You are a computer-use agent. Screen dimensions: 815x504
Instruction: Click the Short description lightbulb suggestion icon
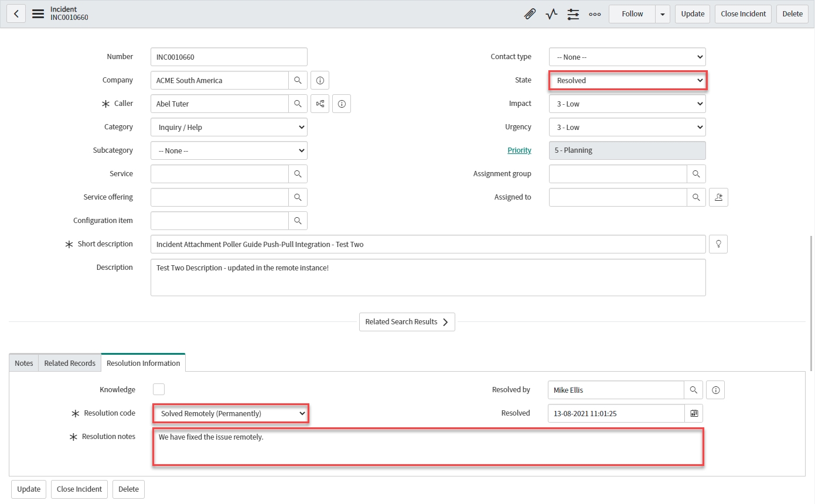tap(718, 244)
